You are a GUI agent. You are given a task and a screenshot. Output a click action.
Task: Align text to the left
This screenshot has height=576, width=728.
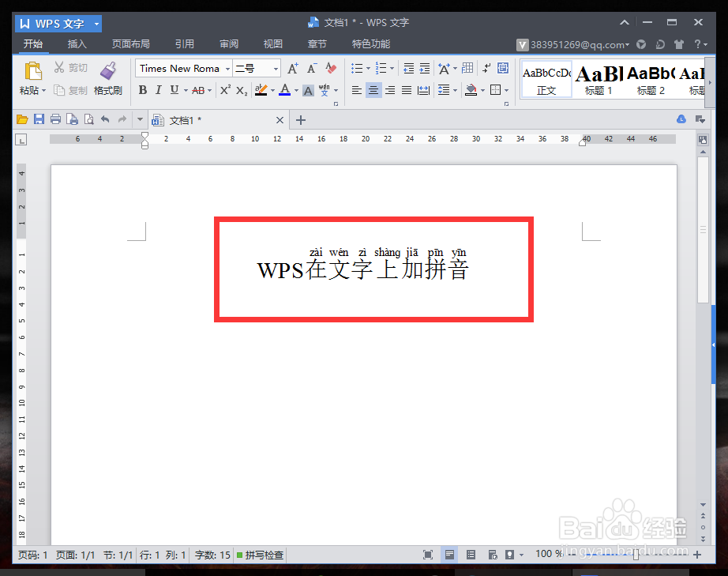(x=357, y=90)
